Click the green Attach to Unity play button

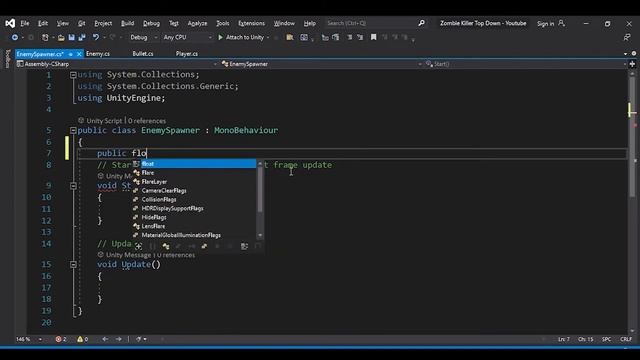[220, 38]
